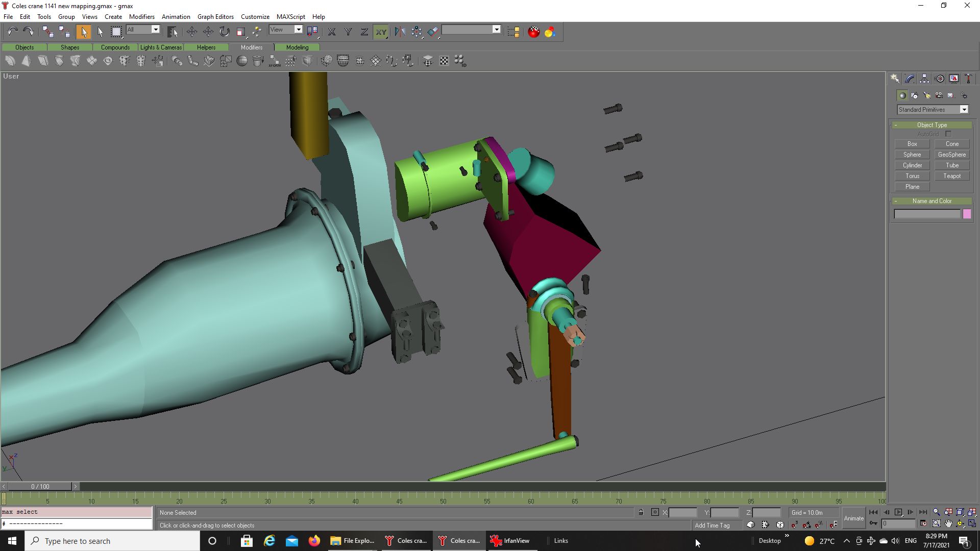Activate the Select and Move tool
The image size is (980, 551).
pyautogui.click(x=192, y=32)
